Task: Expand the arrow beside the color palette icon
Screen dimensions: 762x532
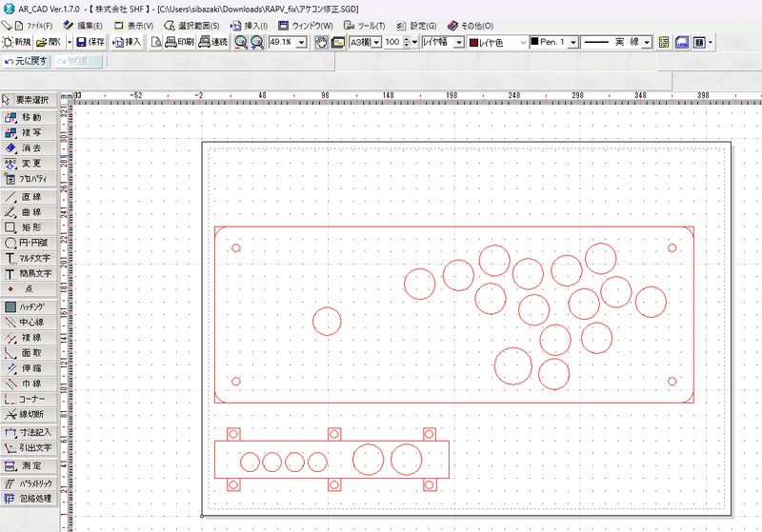Action: (711, 42)
